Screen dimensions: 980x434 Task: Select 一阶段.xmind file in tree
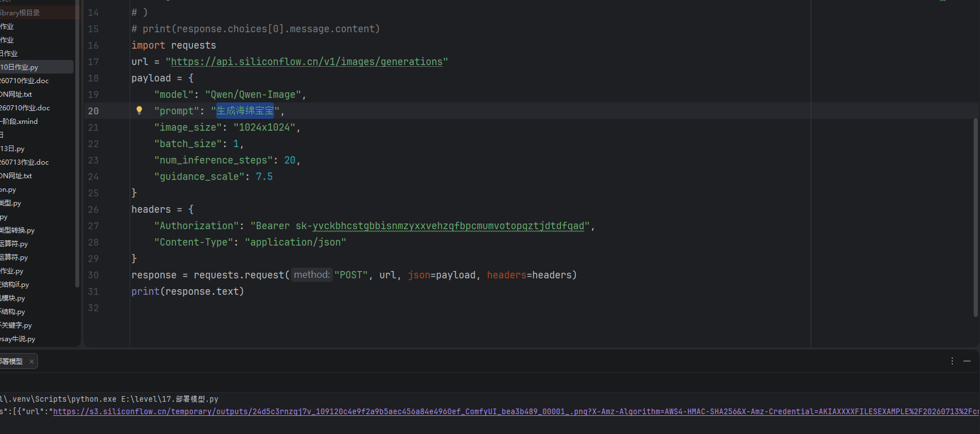click(19, 121)
